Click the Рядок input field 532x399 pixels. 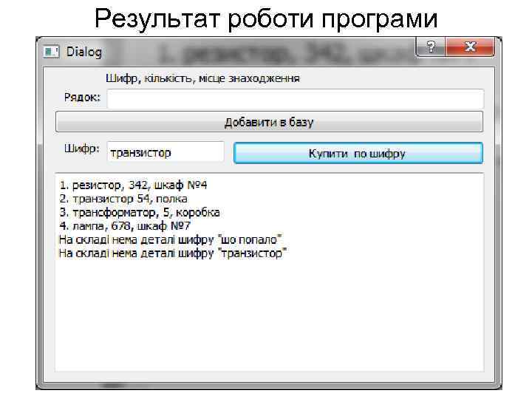pos(296,99)
